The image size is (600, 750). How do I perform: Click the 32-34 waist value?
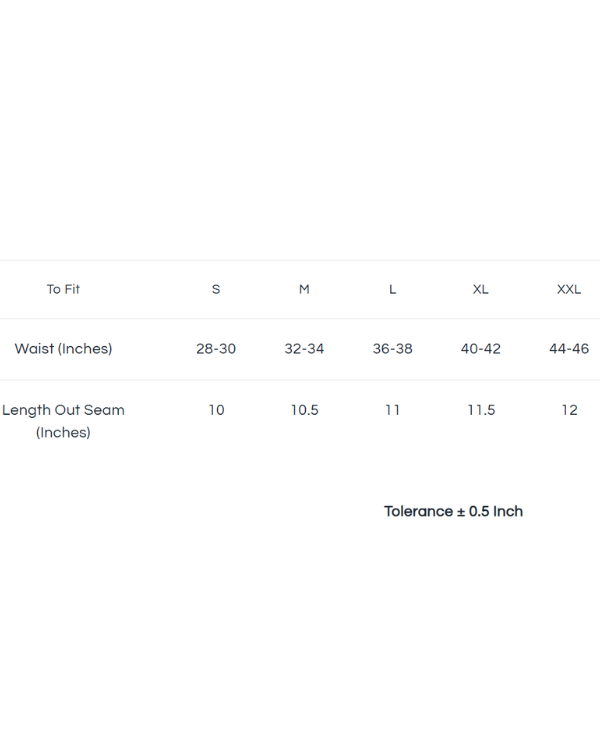click(x=304, y=349)
